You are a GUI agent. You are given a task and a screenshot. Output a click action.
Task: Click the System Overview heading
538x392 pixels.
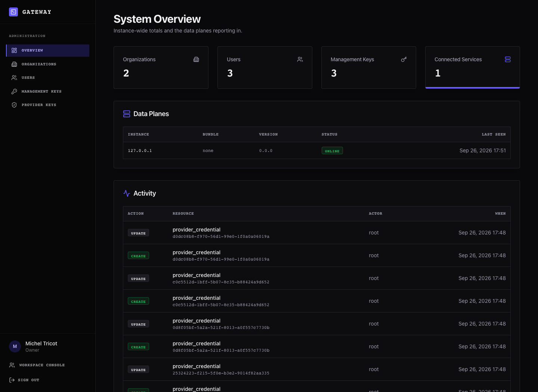157,19
